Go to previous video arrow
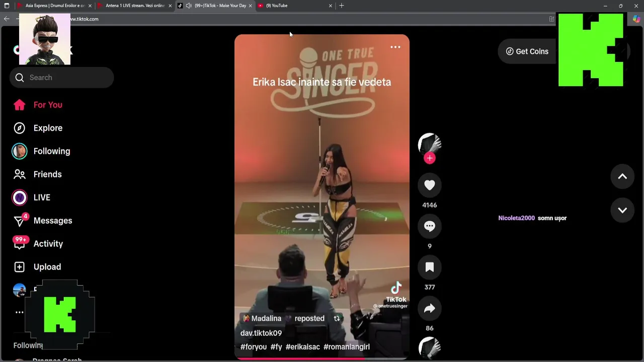The image size is (644, 362). point(622,176)
